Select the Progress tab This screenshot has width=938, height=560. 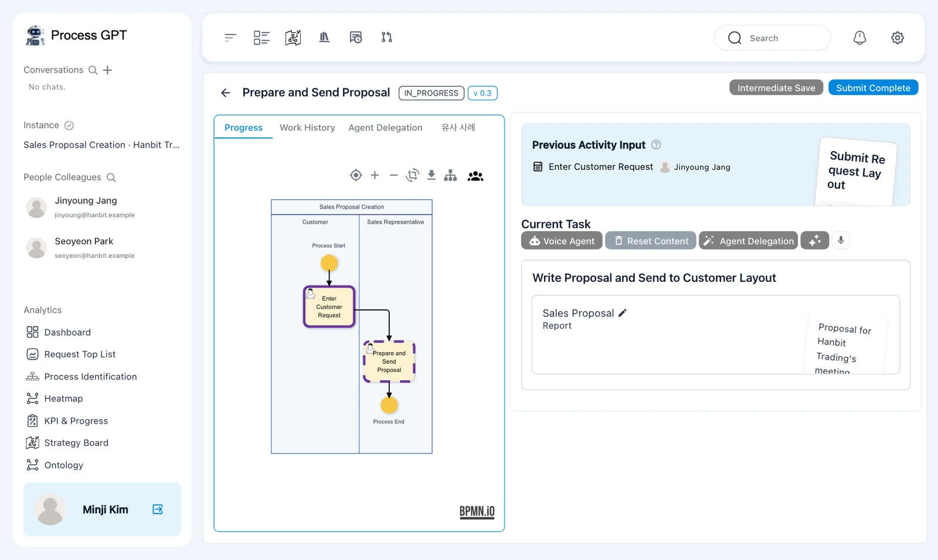click(x=243, y=128)
